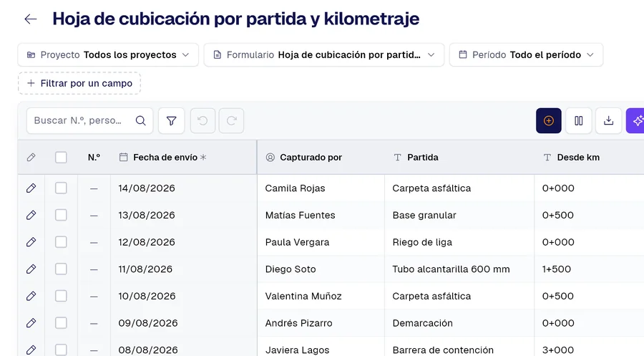Image resolution: width=644 pixels, height=356 pixels.
Task: Edit the 14/08/2026 row with the pencil
Action: [31, 188]
